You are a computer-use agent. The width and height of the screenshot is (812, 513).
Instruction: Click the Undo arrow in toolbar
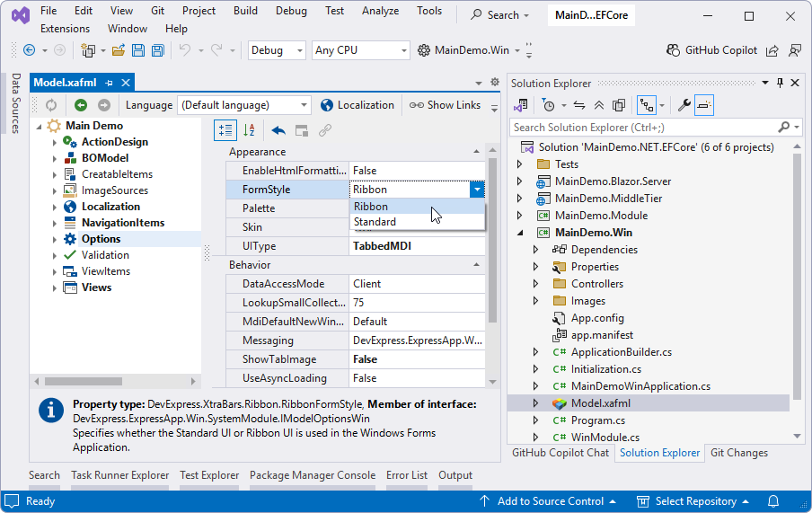pyautogui.click(x=185, y=49)
